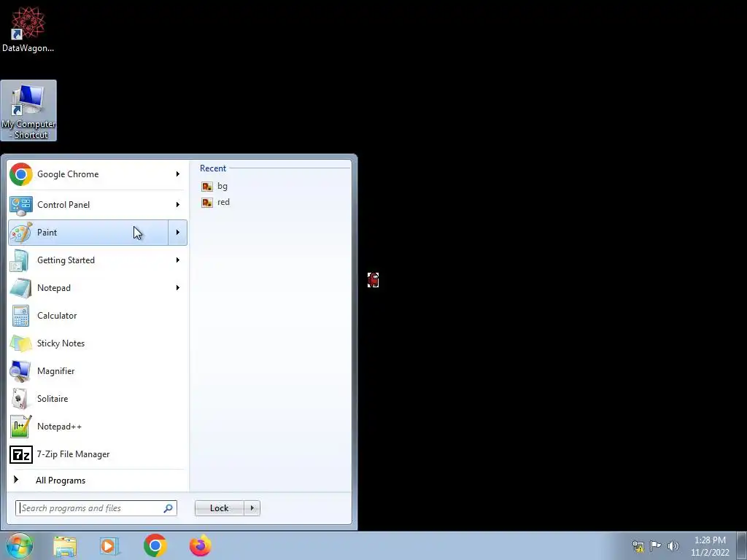Image resolution: width=747 pixels, height=560 pixels.
Task: Open Notepad via its Start menu label
Action: tap(54, 287)
